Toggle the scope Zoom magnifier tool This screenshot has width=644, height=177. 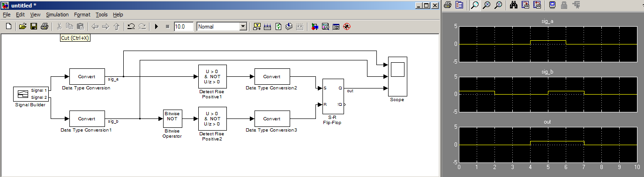coord(475,5)
